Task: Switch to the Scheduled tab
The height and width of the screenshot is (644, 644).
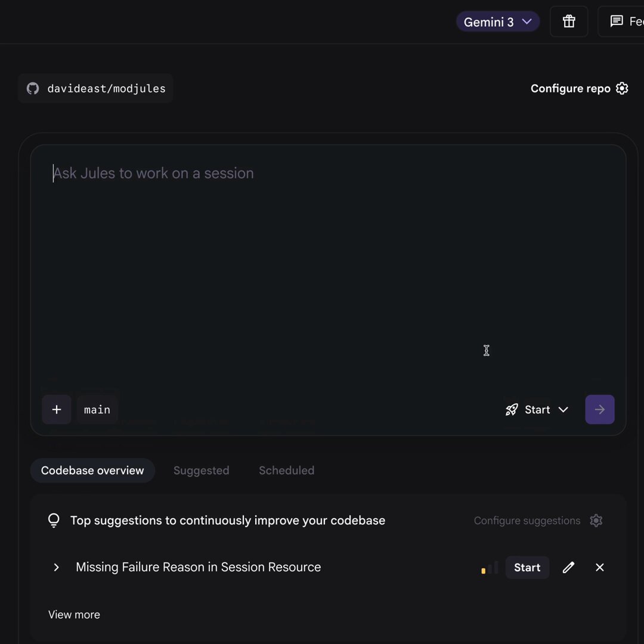Action: 287,470
